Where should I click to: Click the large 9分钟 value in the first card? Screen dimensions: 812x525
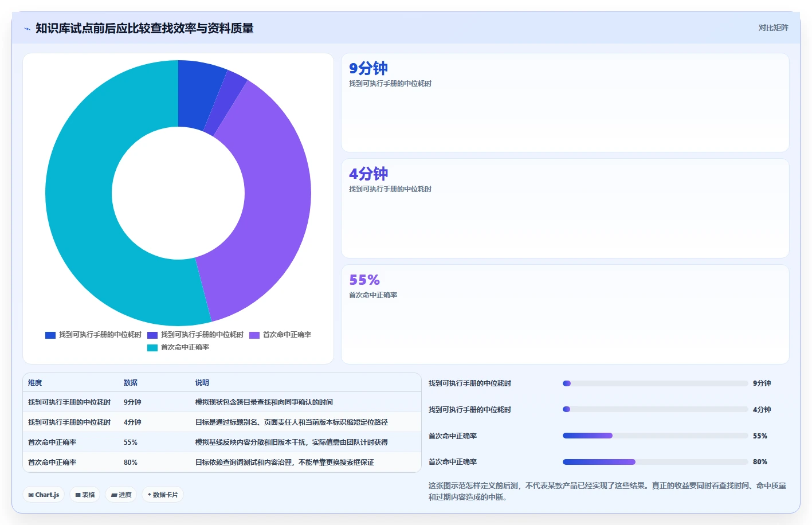pos(368,68)
